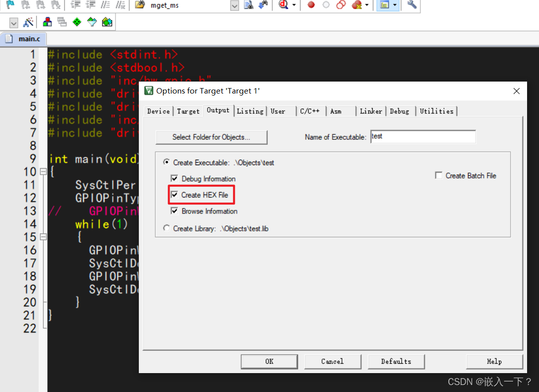The image size is (539, 392).
Task: Open Manage Multi-Project Workspace icon
Action: tap(62, 22)
